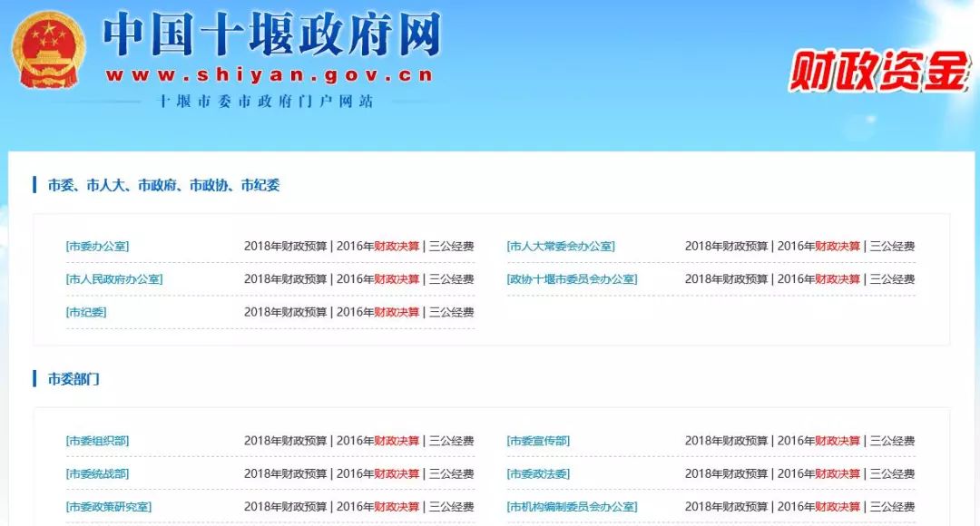View 三公经费 for 市人大常委会办公室
Viewport: 980px width, 526px height.
(x=892, y=246)
